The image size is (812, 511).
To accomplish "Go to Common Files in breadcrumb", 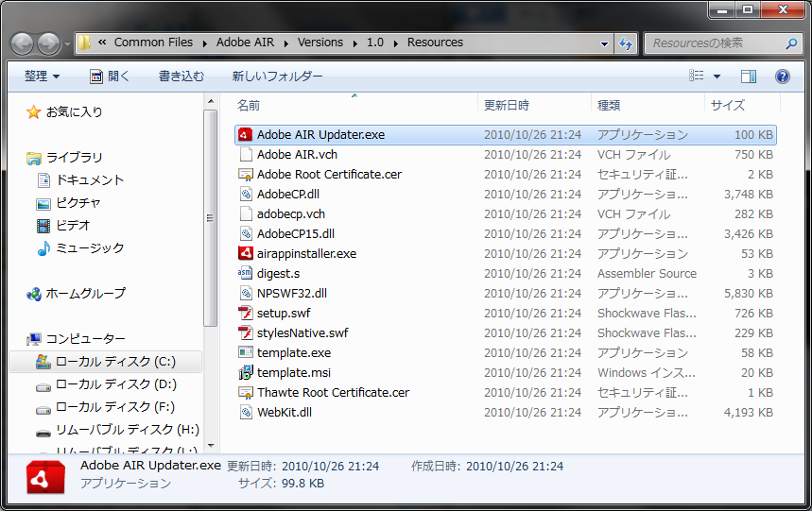I will tap(153, 43).
